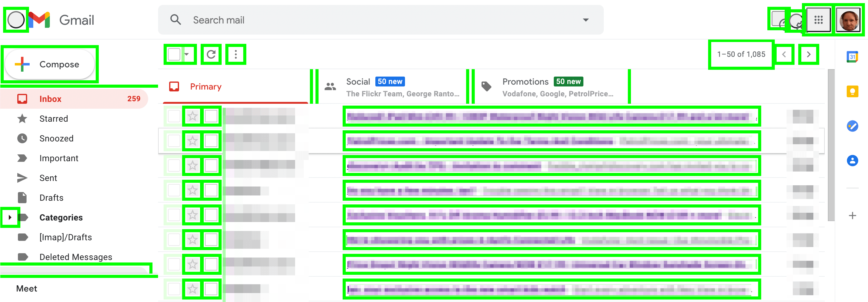Click the Meet section heading
The image size is (868, 302).
coord(27,288)
